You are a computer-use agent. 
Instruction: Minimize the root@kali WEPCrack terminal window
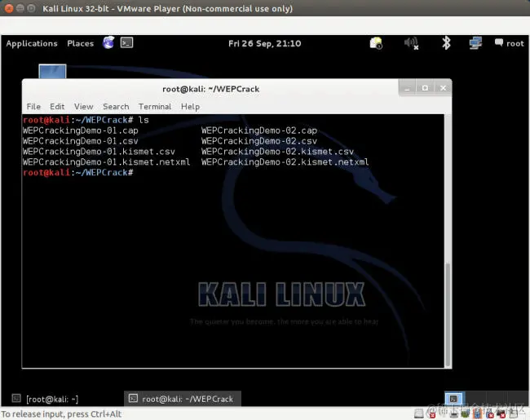[408, 88]
